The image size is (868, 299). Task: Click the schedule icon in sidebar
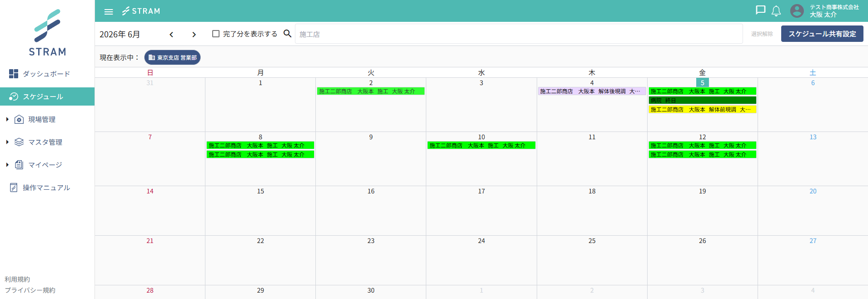14,96
